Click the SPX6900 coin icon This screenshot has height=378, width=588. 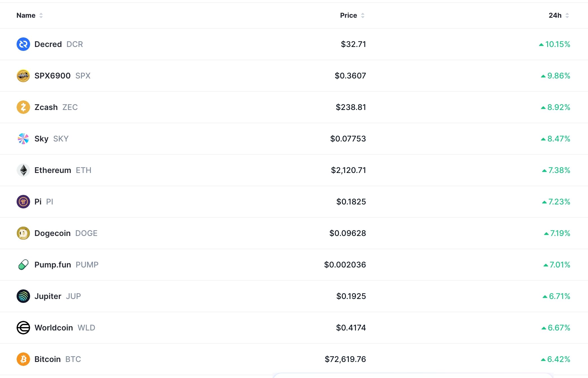[x=23, y=76]
